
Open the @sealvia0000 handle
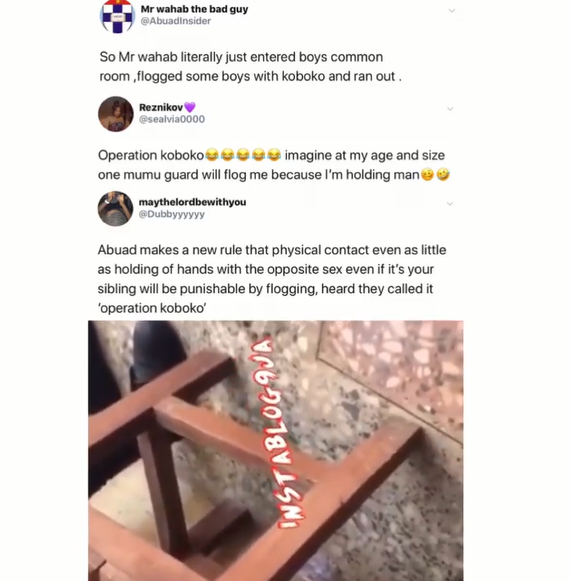(172, 119)
